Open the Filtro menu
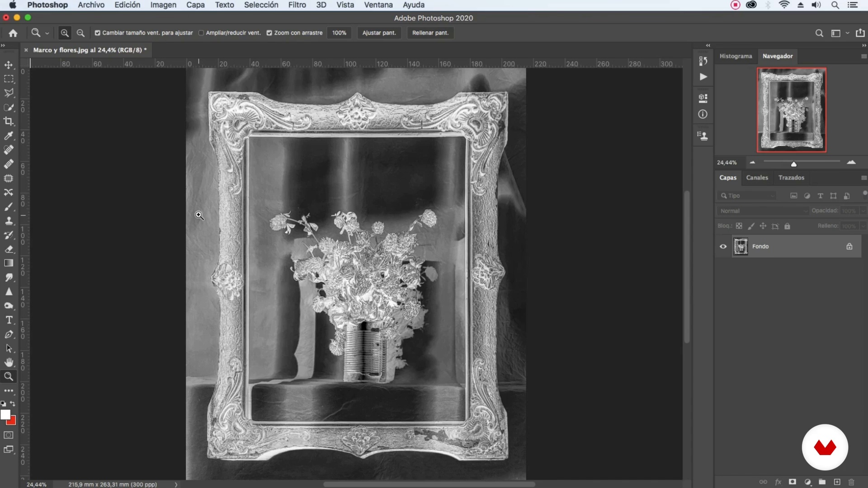The width and height of the screenshot is (868, 488). (297, 5)
